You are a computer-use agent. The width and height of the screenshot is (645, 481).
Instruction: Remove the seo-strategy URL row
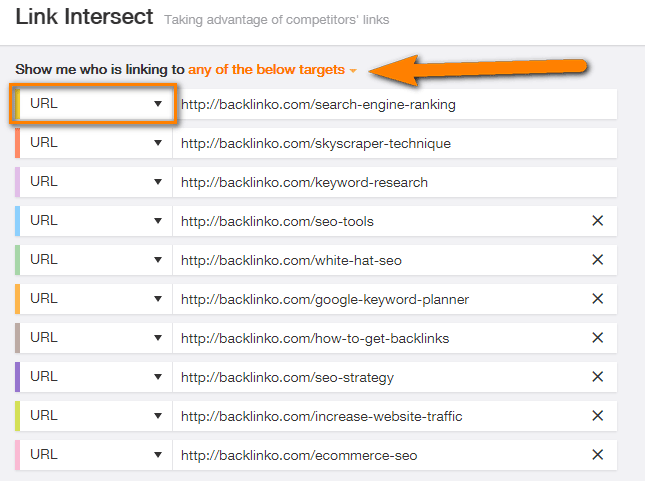[x=597, y=377]
